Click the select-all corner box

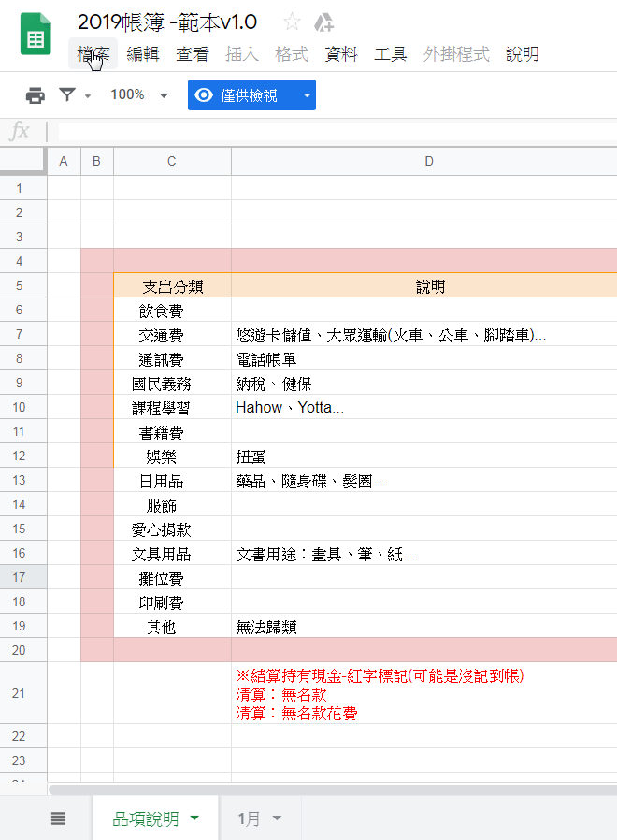pyautogui.click(x=22, y=160)
